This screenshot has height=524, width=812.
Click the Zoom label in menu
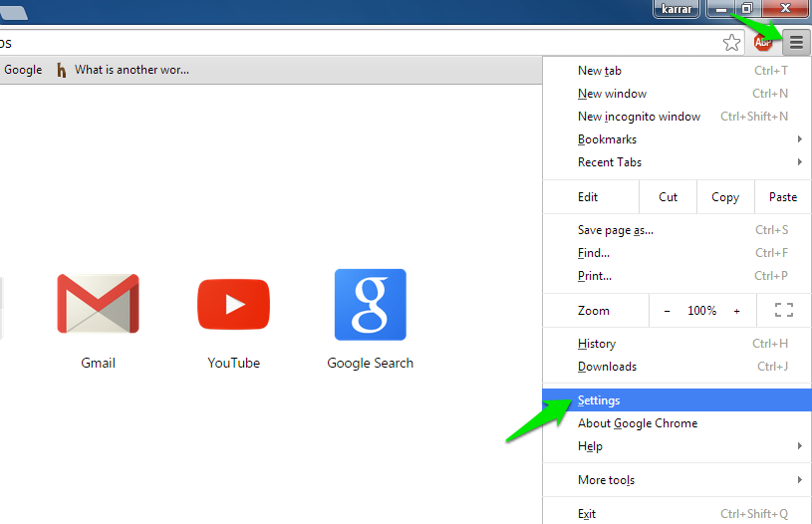pos(594,311)
